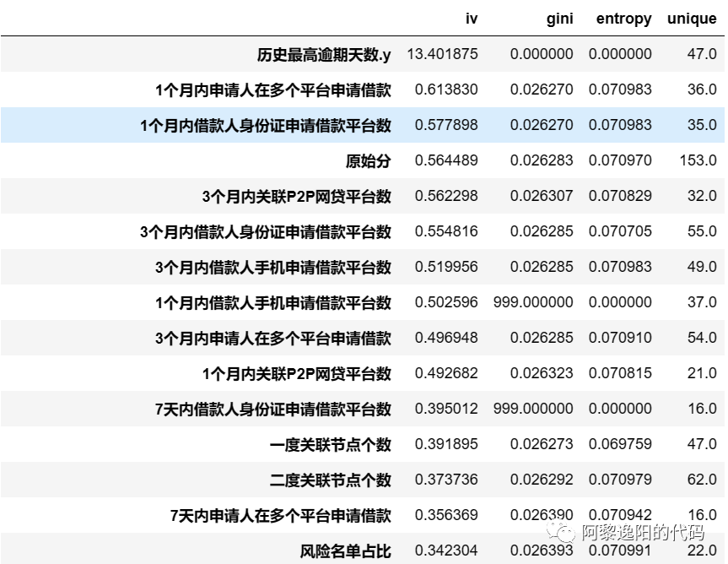
Task: Click gini value 0.026273
Action: (542, 444)
